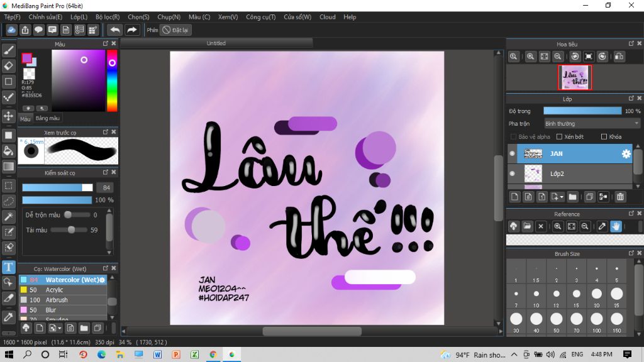
Task: Select brush size 50 preset
Action: tap(556, 322)
